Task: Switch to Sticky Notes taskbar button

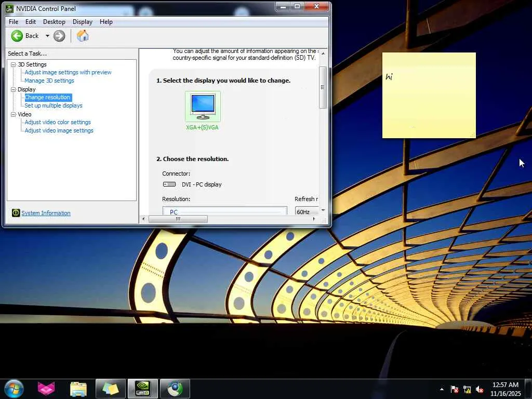Action: pyautogui.click(x=111, y=389)
